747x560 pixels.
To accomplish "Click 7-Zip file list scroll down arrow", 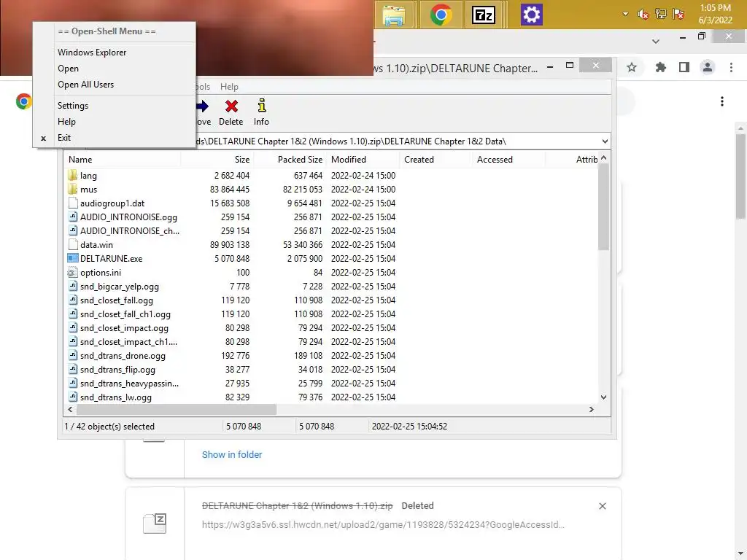I will (x=603, y=397).
